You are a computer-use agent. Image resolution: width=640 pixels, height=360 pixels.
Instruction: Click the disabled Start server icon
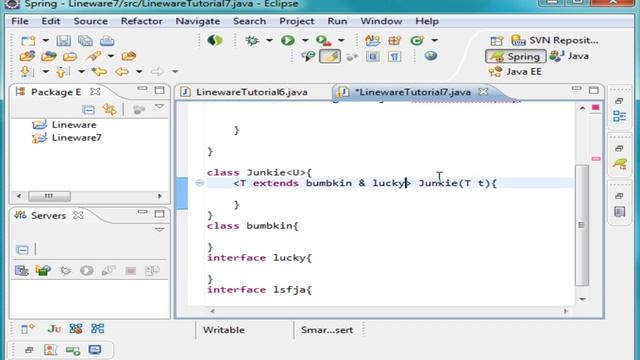(87, 270)
